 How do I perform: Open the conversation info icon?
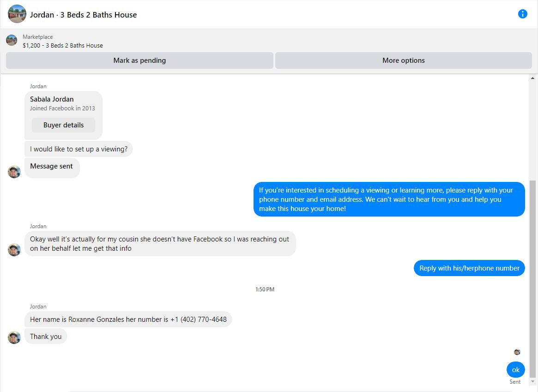coord(522,14)
